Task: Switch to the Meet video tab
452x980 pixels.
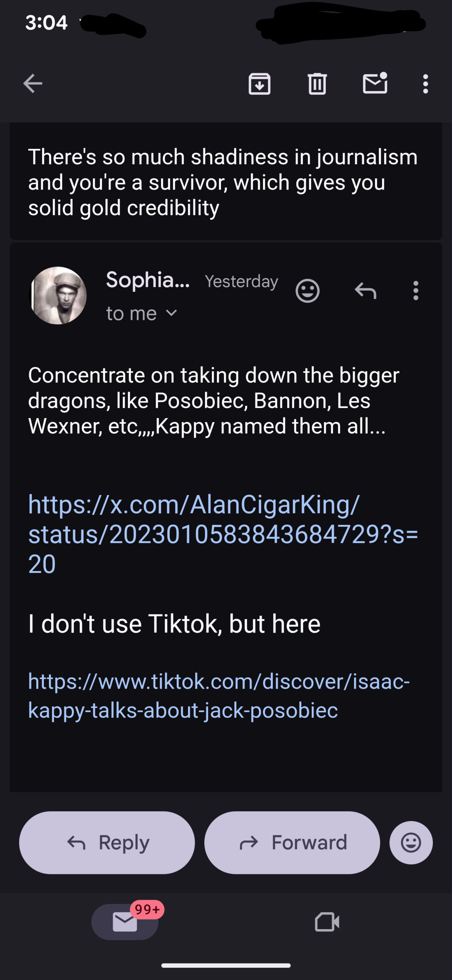Action: pyautogui.click(x=327, y=922)
